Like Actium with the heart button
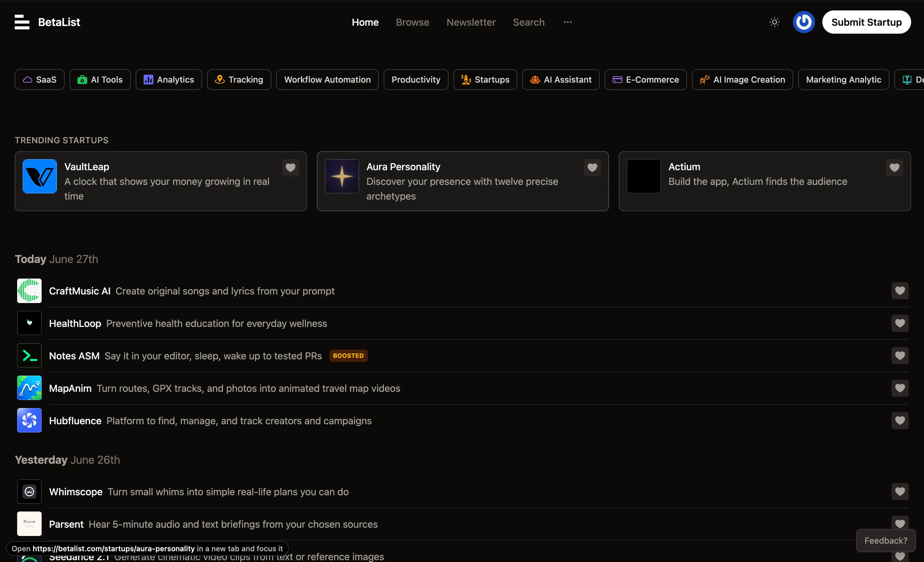The width and height of the screenshot is (924, 562). pyautogui.click(x=894, y=167)
